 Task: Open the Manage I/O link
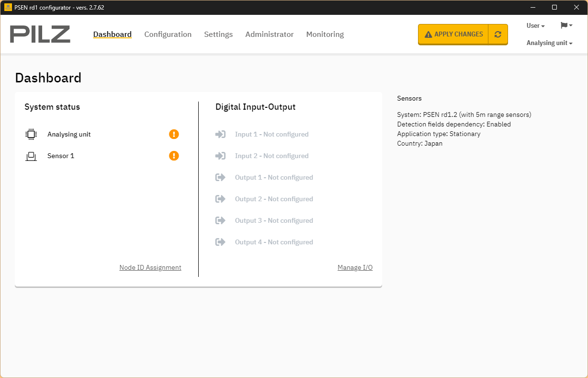(x=355, y=268)
